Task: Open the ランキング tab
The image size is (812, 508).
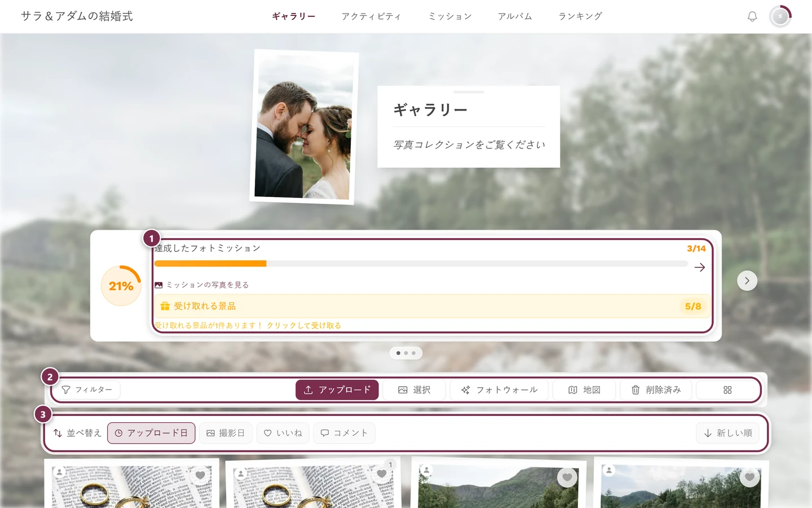Action: 580,16
